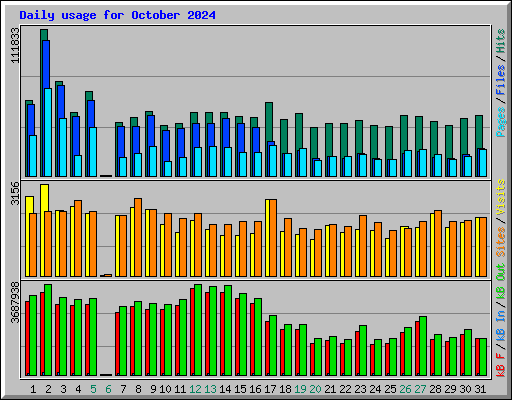512x400 pixels.
Task: Click day 29 on the x-axis
Action: point(450,389)
